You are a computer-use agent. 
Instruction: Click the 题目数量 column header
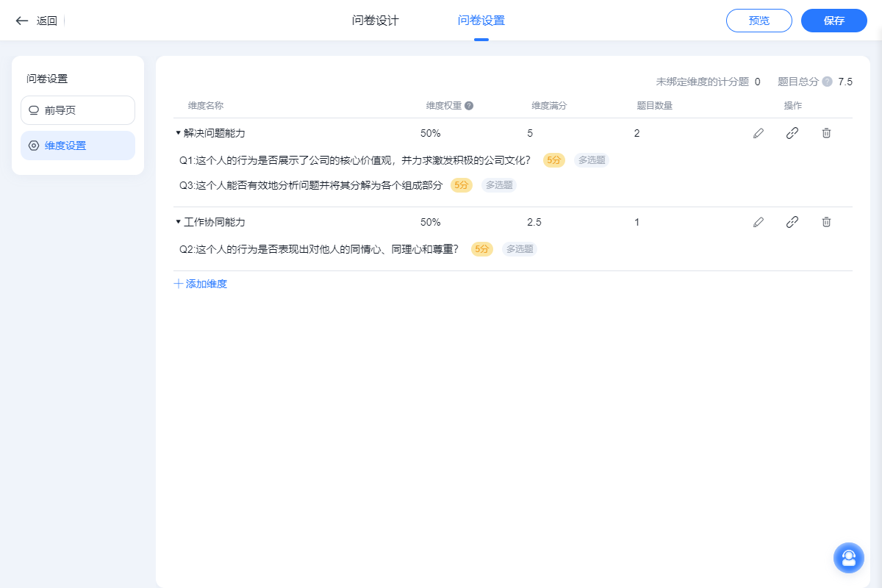[x=655, y=106]
